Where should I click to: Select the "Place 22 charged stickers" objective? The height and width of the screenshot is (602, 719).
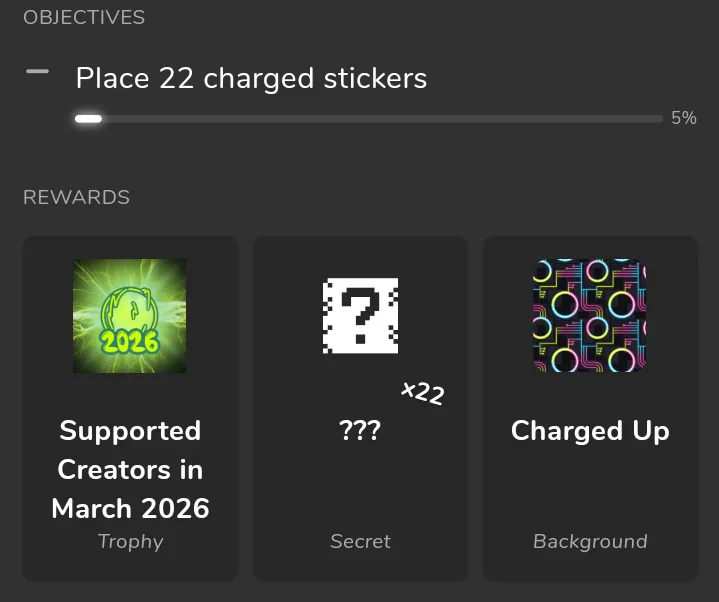(251, 78)
